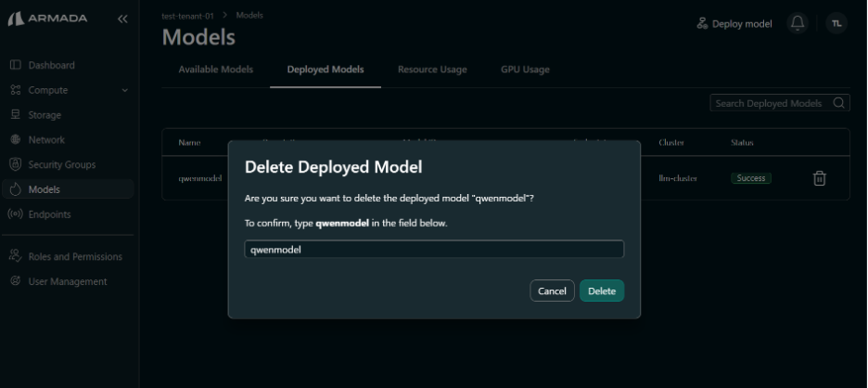
Task: Open Storage in sidebar
Action: [x=45, y=115]
